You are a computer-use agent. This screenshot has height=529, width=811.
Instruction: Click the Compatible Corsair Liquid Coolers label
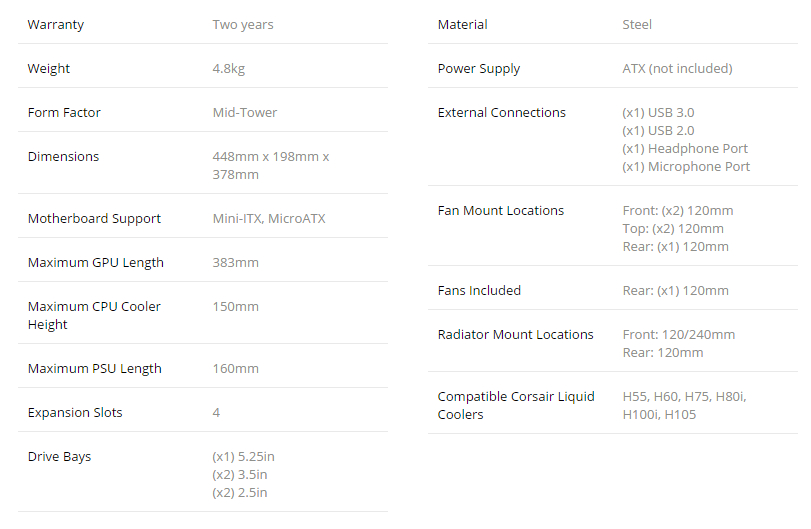point(516,405)
